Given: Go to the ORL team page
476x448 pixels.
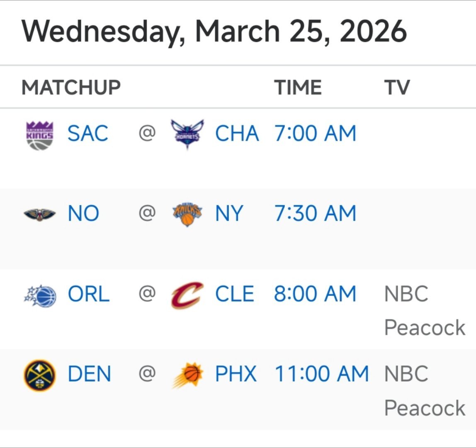Looking at the screenshot, I should click(x=89, y=294).
